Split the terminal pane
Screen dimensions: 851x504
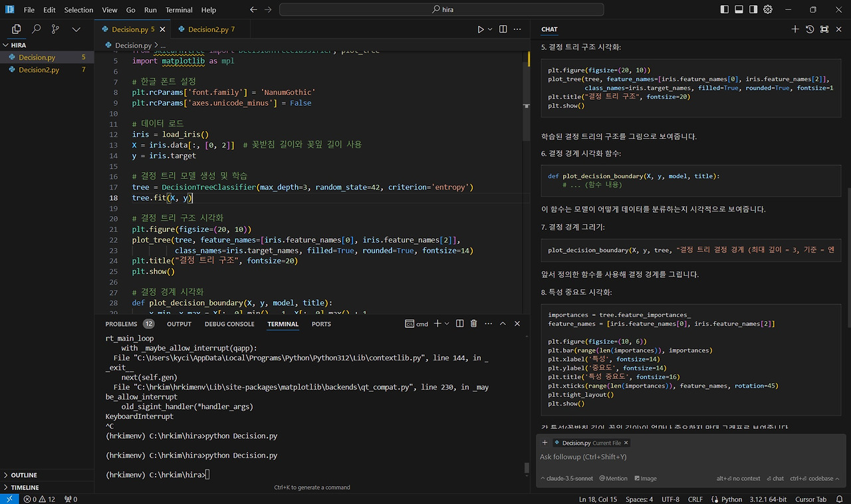(459, 324)
